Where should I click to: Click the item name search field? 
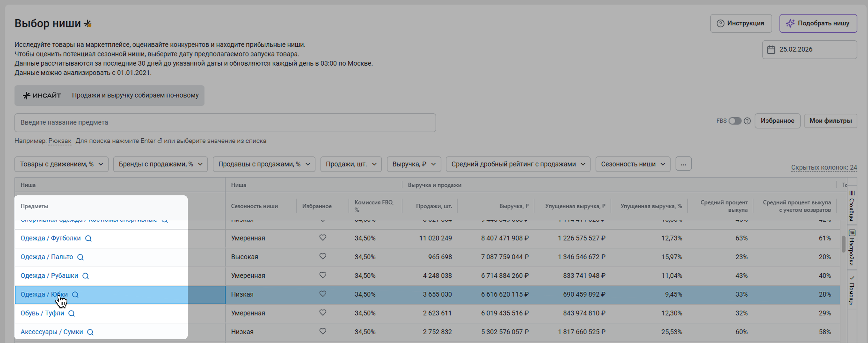[x=225, y=123]
